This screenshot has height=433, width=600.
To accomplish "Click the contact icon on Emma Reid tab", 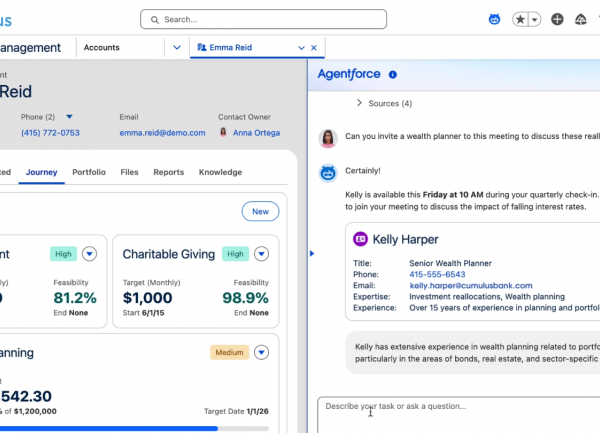I will click(x=202, y=47).
